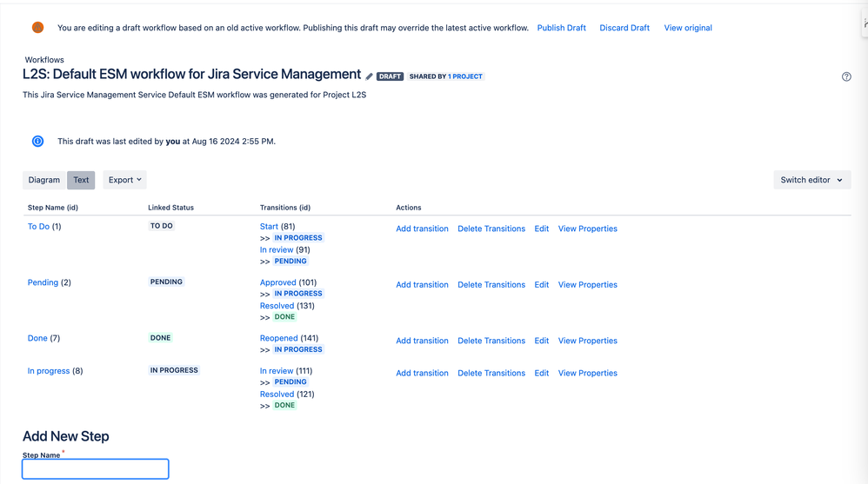Click the pencil edit icon beside workflow title
Image resolution: width=868 pixels, height=484 pixels.
pos(370,76)
